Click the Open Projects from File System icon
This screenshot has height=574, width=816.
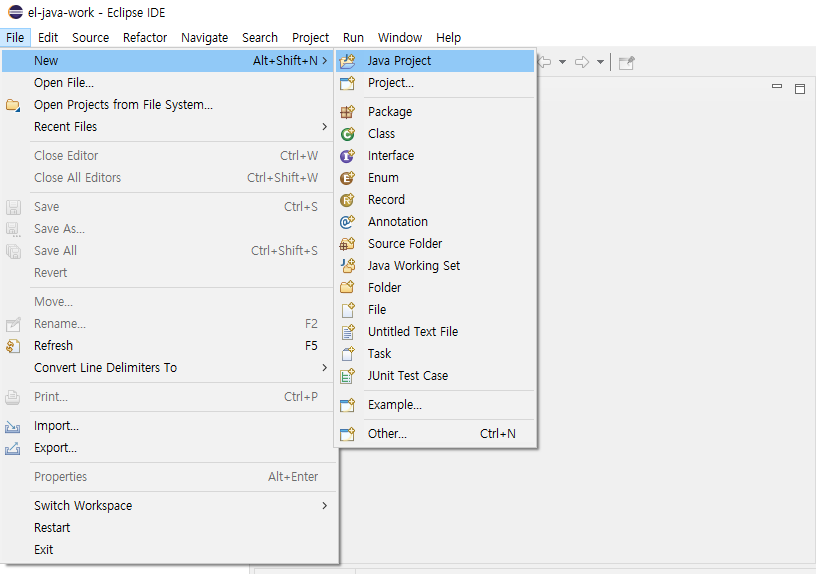[x=13, y=105]
